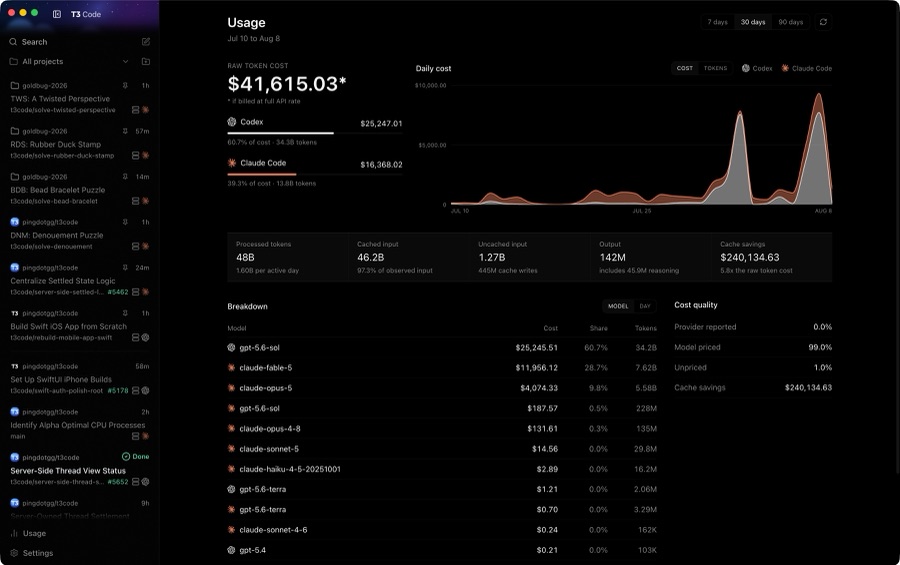The width and height of the screenshot is (900, 565).
Task: Select the 30 days range tab
Action: 752,22
